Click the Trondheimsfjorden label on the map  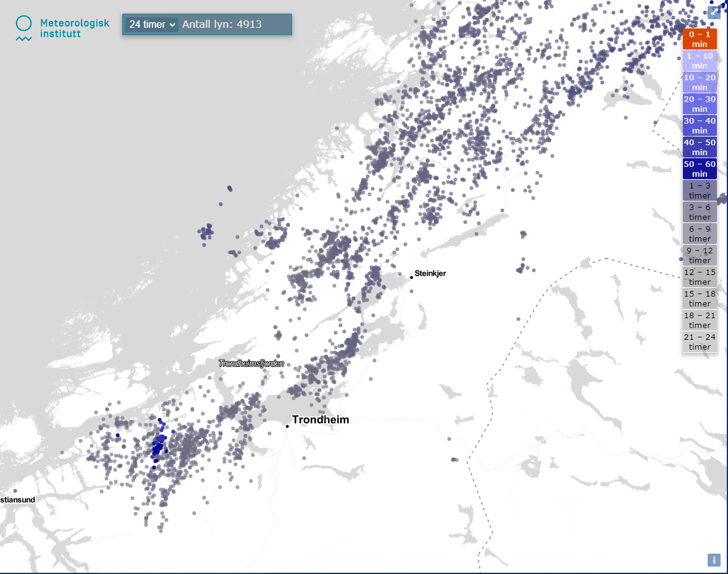coord(250,364)
